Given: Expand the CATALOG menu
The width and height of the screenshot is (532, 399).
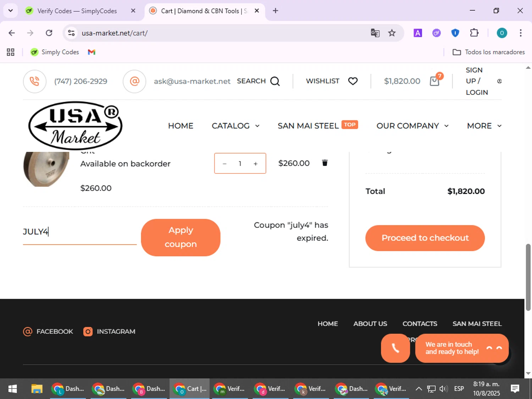Looking at the screenshot, I should pyautogui.click(x=235, y=126).
